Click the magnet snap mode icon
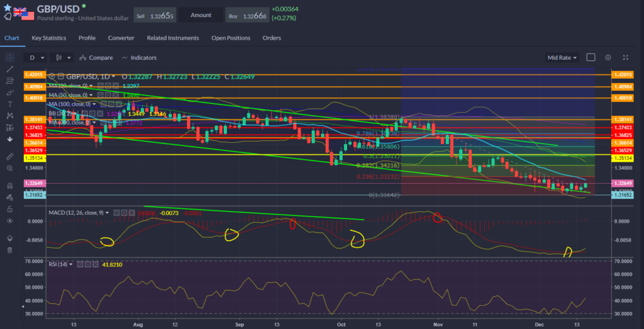Screen dimensions: 644x329 click(9, 186)
